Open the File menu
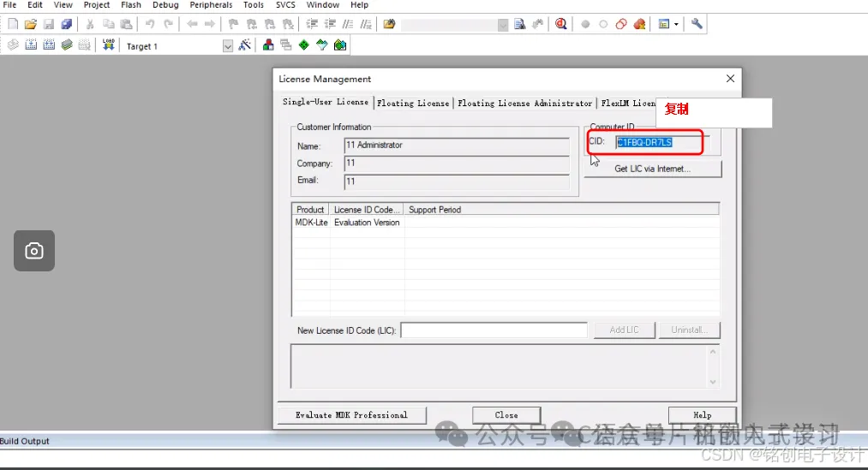The width and height of the screenshot is (868, 470). [10, 5]
